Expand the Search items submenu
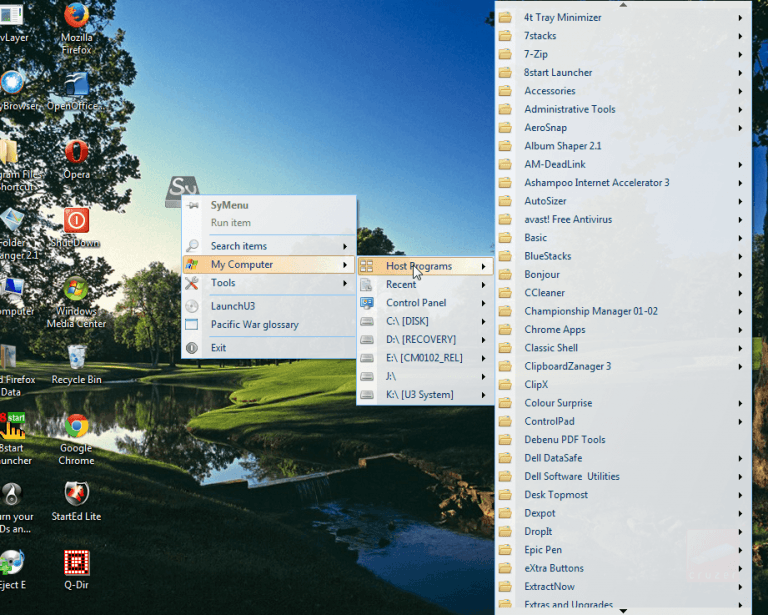Image resolution: width=768 pixels, height=615 pixels. [x=268, y=246]
